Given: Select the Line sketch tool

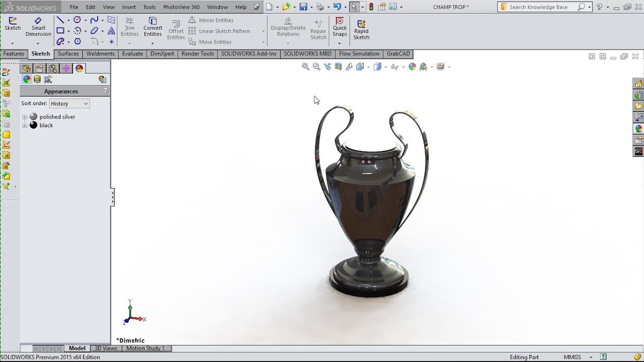Looking at the screenshot, I should pyautogui.click(x=60, y=20).
